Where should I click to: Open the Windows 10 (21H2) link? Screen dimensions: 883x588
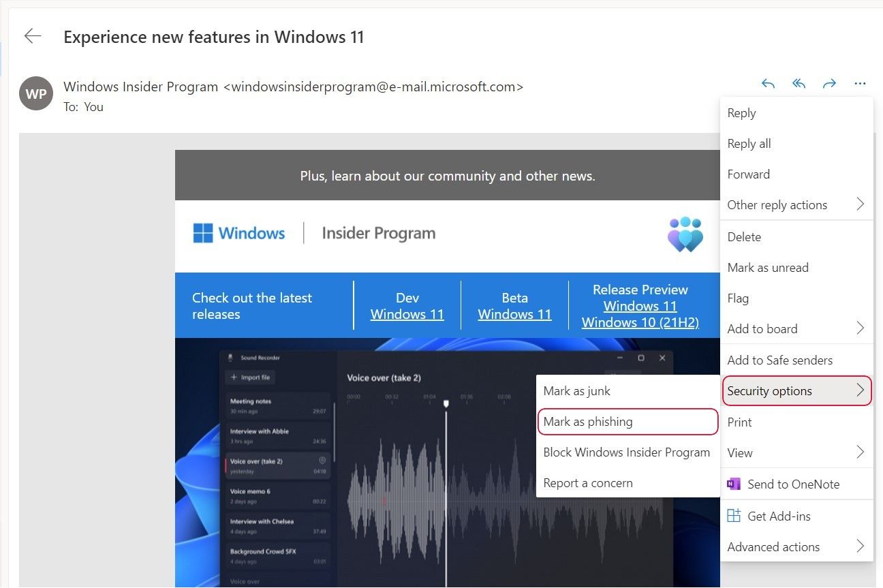[640, 323]
